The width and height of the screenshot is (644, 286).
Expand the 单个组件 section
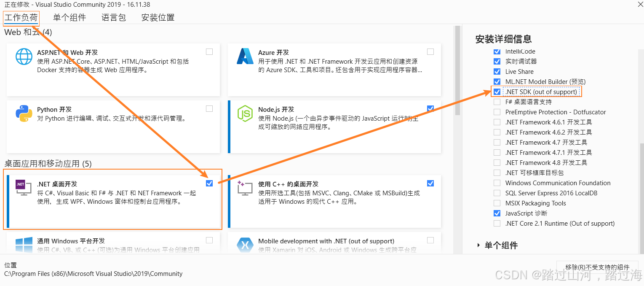498,245
